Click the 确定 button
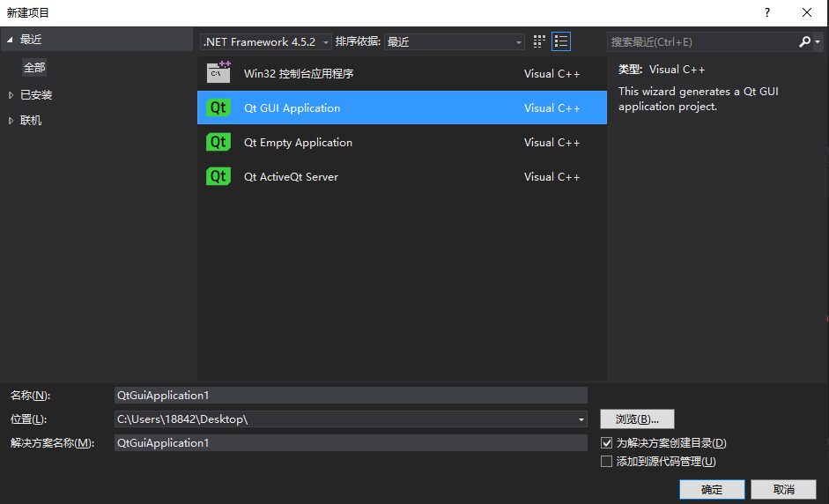Screen dimensions: 829x504 tap(712, 490)
